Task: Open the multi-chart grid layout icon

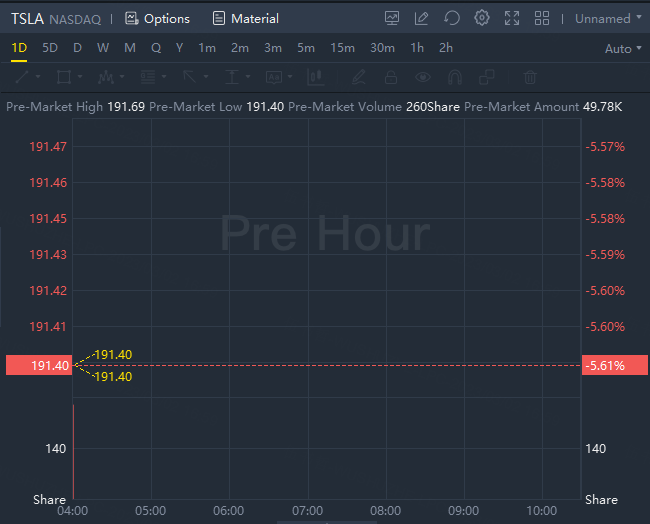Action: pos(542,18)
